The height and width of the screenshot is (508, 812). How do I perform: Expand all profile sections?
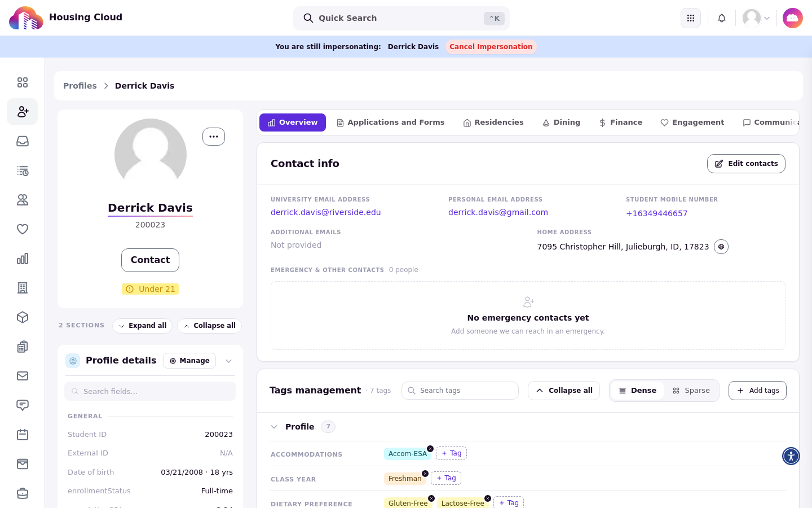(x=142, y=326)
